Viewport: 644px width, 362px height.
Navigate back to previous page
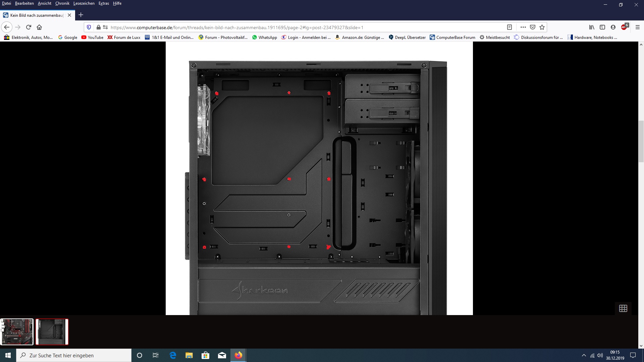(7, 27)
